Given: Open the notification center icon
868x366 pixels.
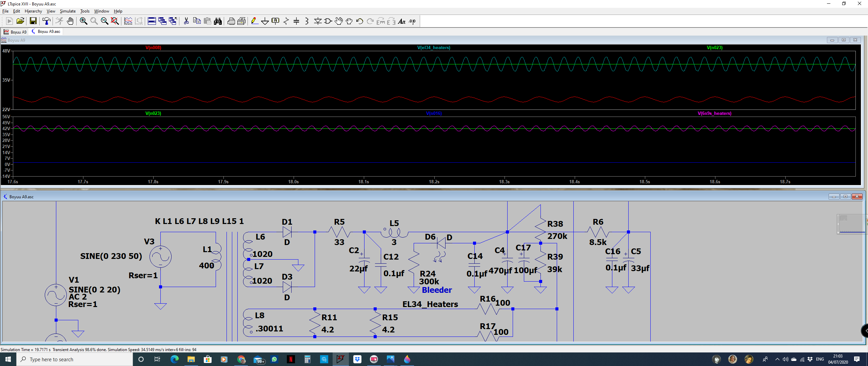Looking at the screenshot, I should 857,359.
